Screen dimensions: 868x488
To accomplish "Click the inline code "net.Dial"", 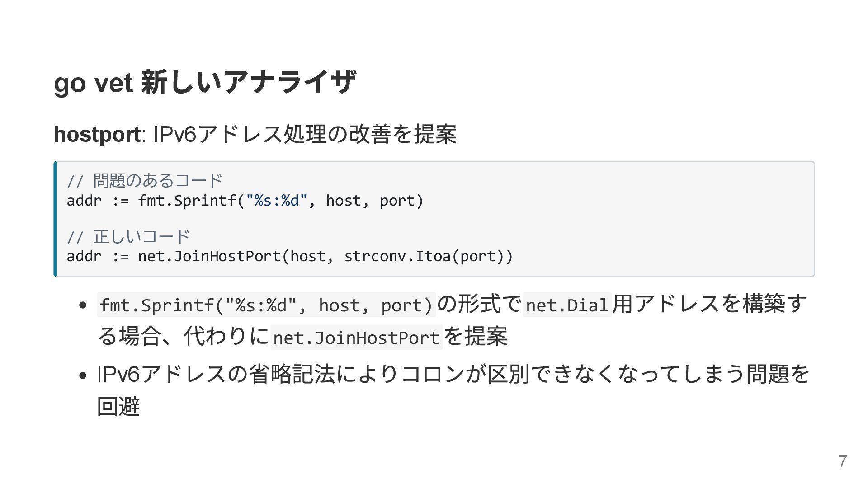I will coord(567,305).
